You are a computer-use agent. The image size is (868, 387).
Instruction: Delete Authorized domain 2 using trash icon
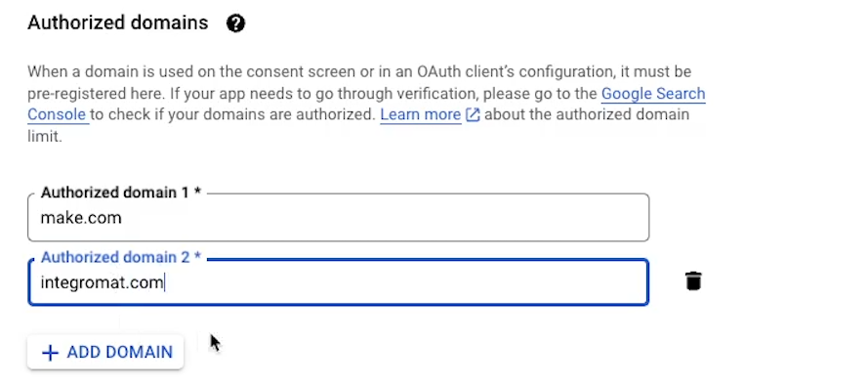click(693, 281)
